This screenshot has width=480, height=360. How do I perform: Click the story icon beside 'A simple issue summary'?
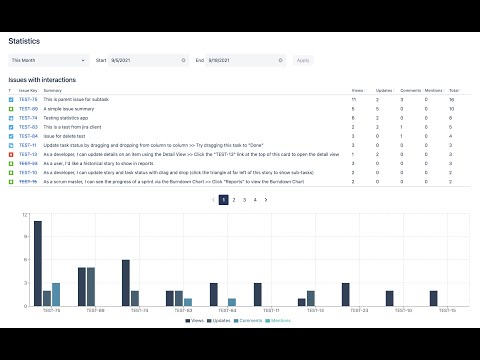(x=11, y=109)
